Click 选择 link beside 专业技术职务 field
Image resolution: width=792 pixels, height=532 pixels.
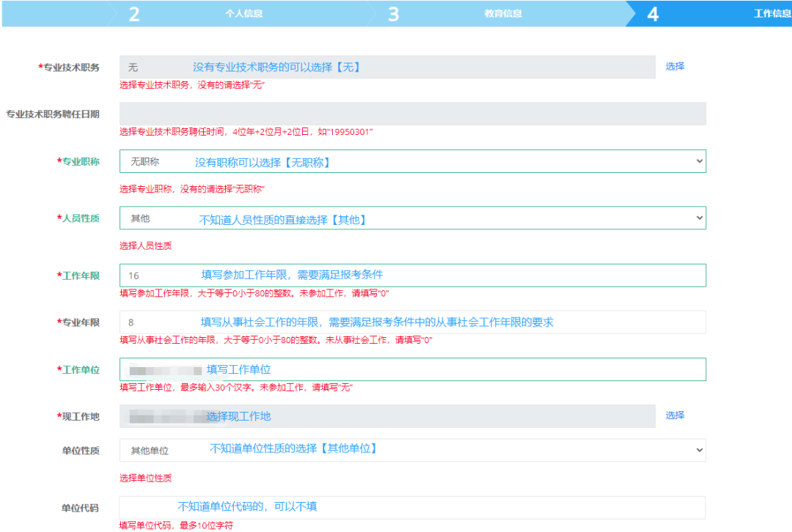click(675, 66)
